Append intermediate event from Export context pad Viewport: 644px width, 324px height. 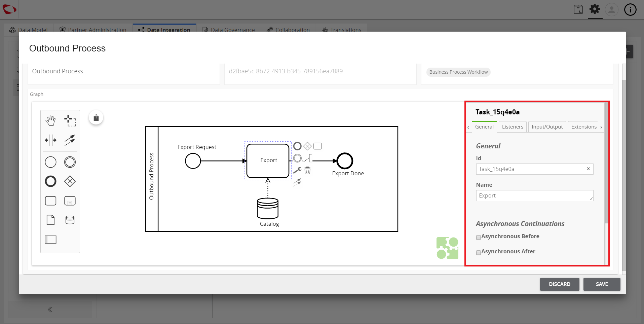(x=297, y=158)
